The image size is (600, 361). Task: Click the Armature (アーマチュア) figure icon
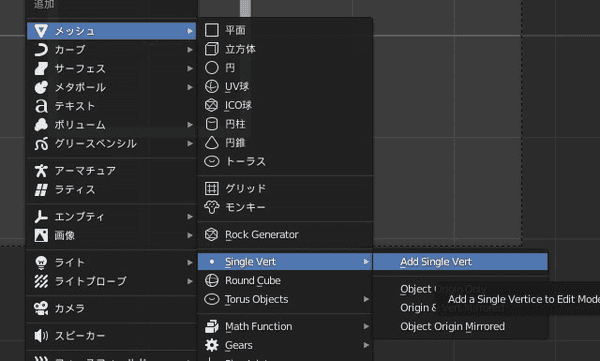[x=41, y=171]
